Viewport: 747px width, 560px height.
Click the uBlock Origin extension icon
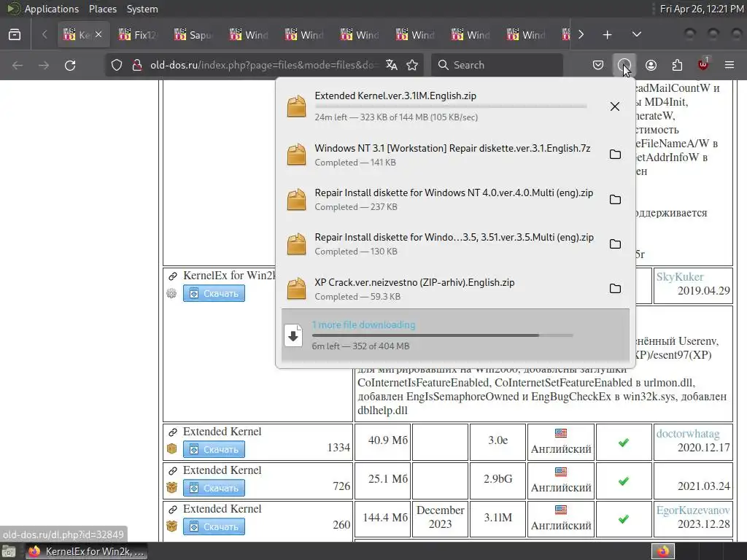(703, 64)
